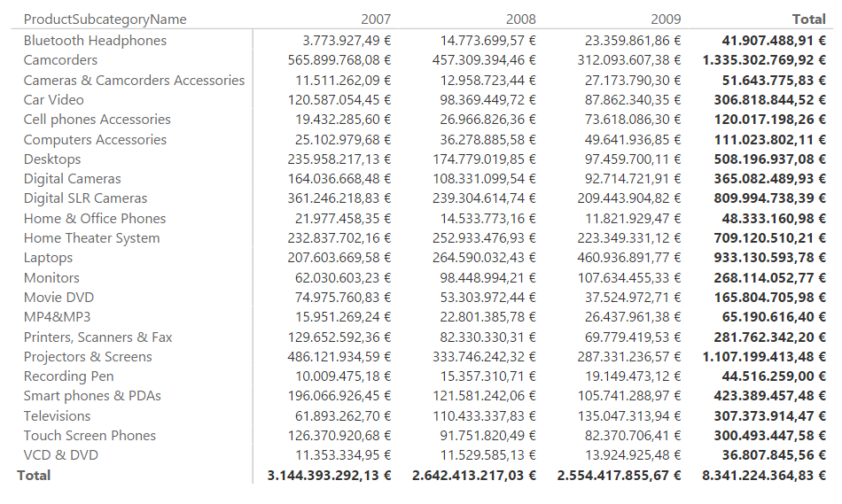Click the 2008 column header

point(521,19)
